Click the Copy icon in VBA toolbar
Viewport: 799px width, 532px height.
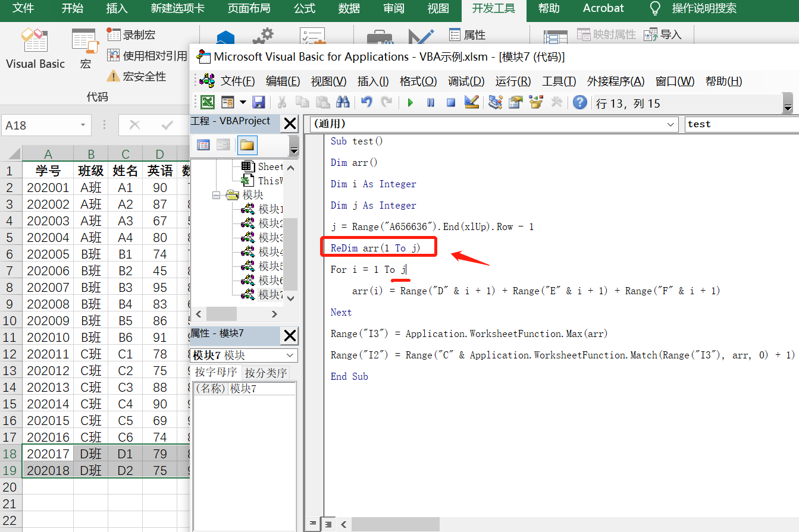302,102
